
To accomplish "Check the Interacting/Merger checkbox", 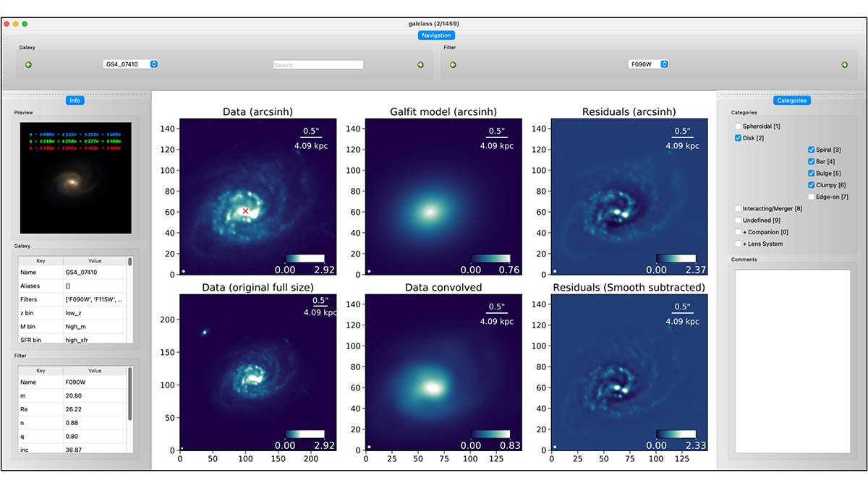I will (738, 208).
